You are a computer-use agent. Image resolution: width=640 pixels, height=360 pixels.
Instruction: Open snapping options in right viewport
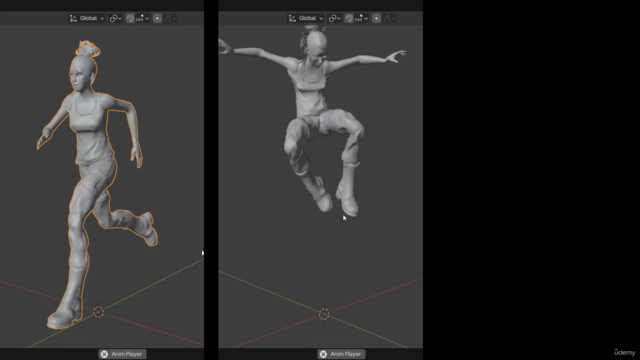click(361, 18)
